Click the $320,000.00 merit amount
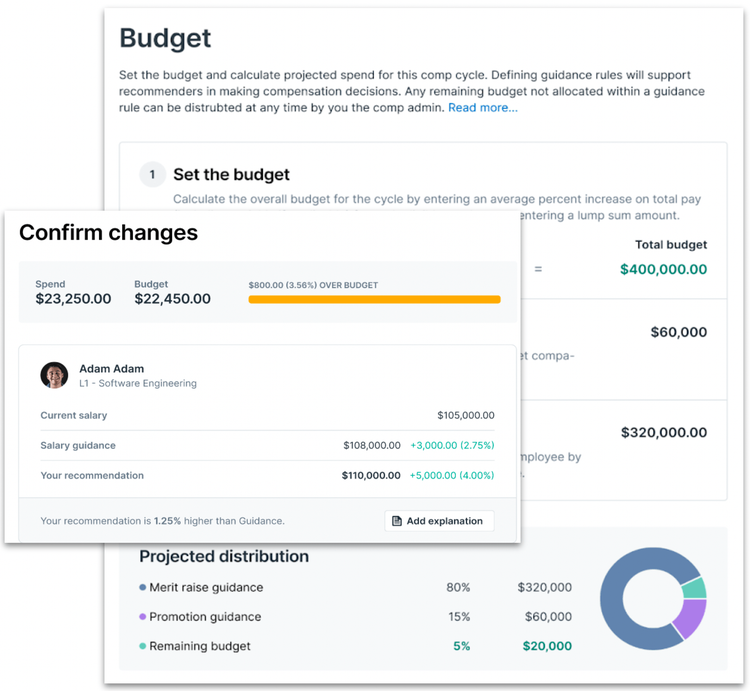The height and width of the screenshot is (691, 750). pyautogui.click(x=664, y=432)
